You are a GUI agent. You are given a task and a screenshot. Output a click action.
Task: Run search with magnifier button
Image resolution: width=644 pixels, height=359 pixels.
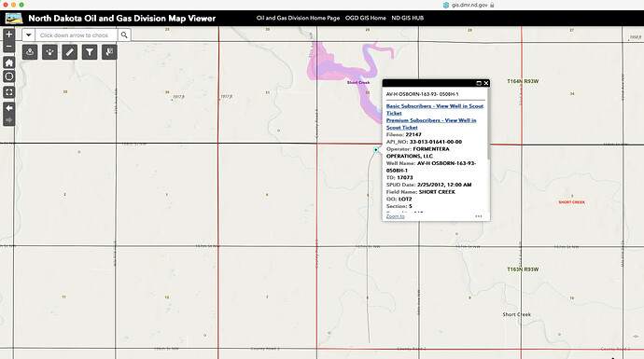(x=124, y=35)
